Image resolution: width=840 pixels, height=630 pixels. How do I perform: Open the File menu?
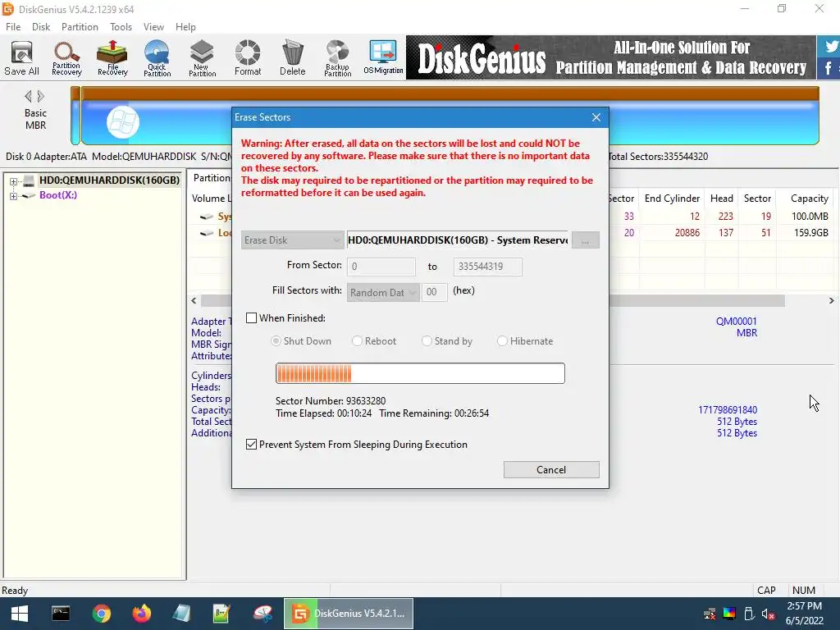click(13, 27)
